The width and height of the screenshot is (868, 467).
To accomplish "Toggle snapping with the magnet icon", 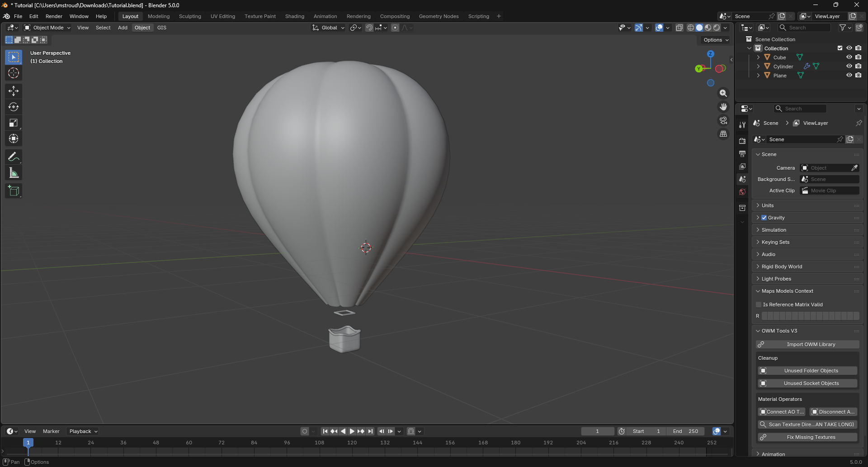I will 369,28.
